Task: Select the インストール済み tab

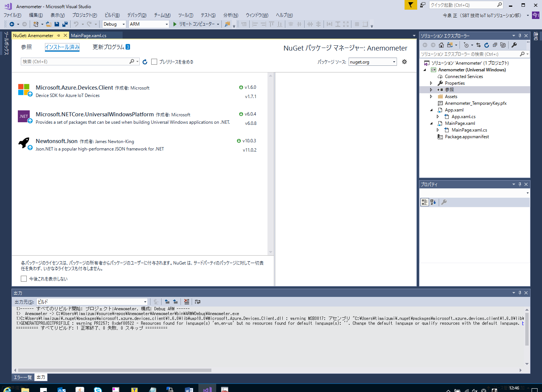Action: point(62,47)
